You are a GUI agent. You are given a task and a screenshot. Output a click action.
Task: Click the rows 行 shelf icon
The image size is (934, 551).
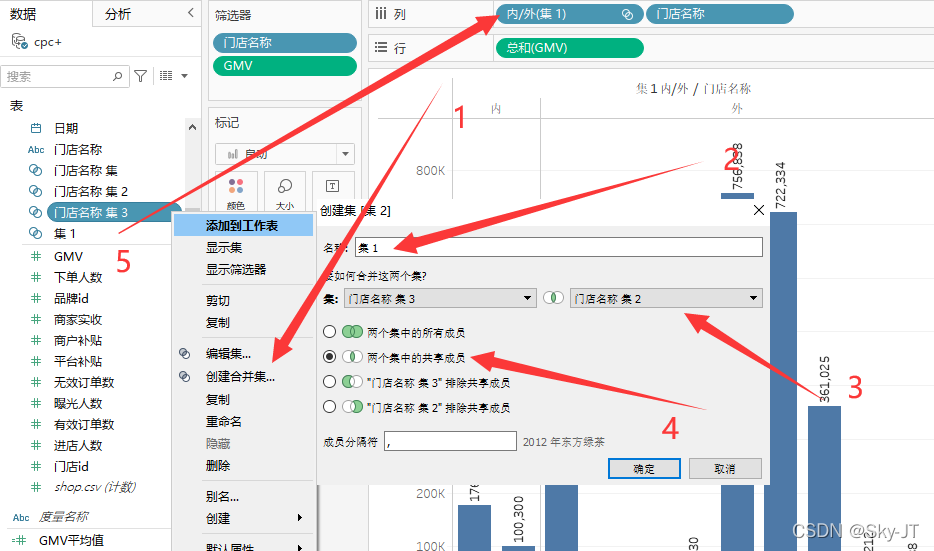pos(381,47)
